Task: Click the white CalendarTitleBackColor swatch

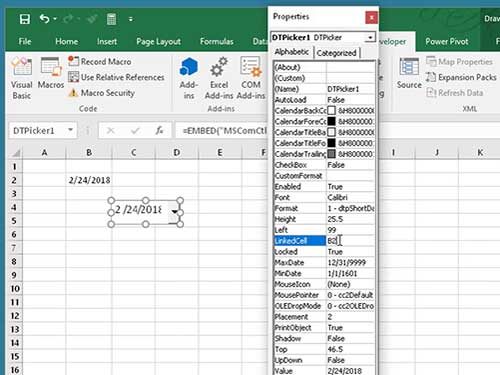Action: click(331, 132)
